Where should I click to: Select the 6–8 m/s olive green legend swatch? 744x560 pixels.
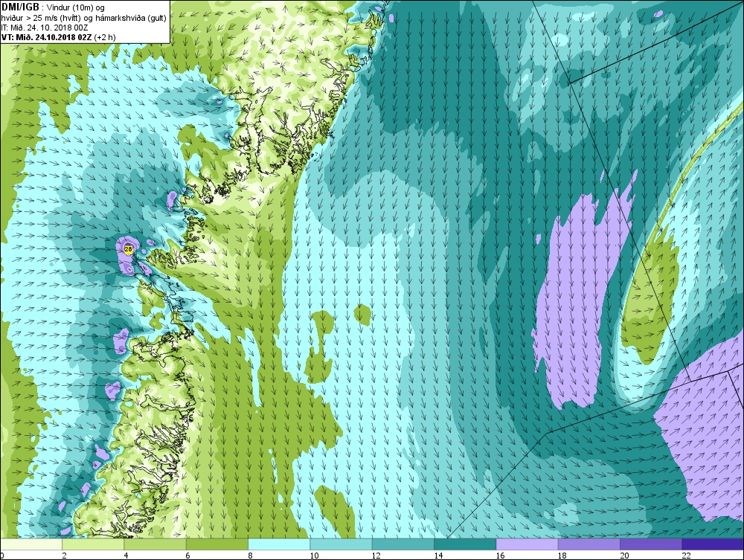click(x=217, y=544)
